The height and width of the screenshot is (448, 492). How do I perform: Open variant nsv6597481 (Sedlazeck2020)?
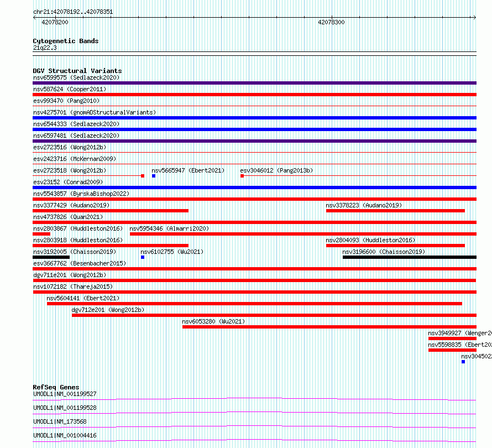(76, 136)
